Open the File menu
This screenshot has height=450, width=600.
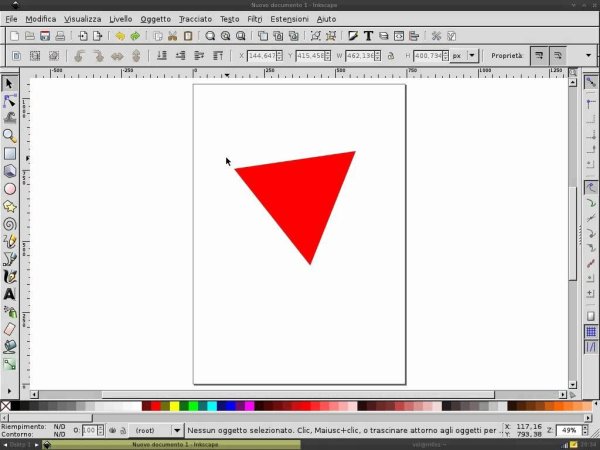click(11, 19)
